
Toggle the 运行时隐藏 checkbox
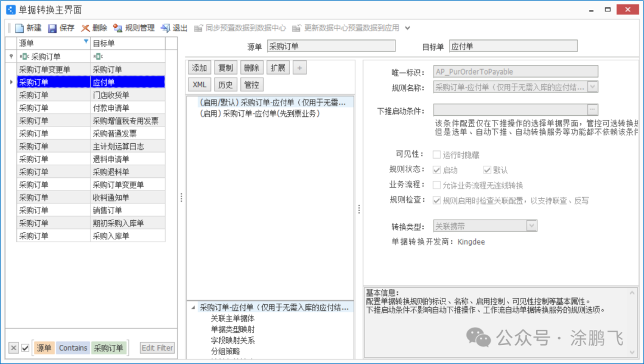coord(437,155)
